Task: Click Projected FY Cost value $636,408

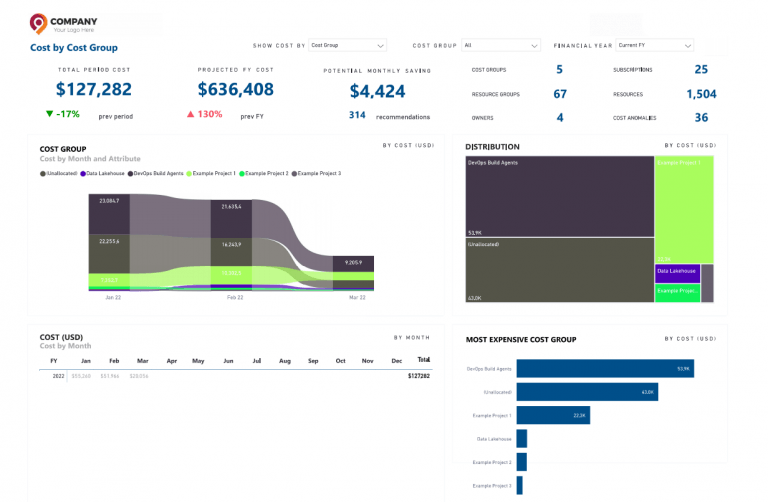Action: [x=236, y=89]
